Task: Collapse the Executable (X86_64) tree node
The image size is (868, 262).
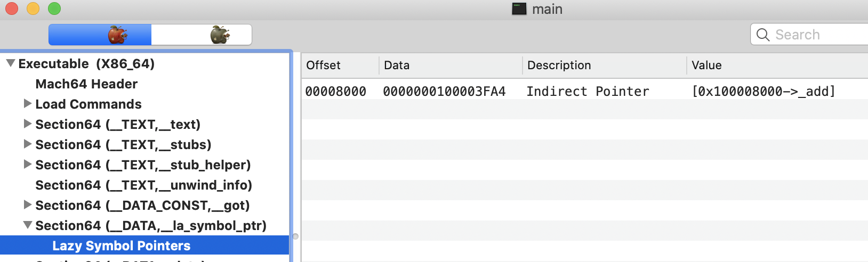Action: tap(10, 63)
